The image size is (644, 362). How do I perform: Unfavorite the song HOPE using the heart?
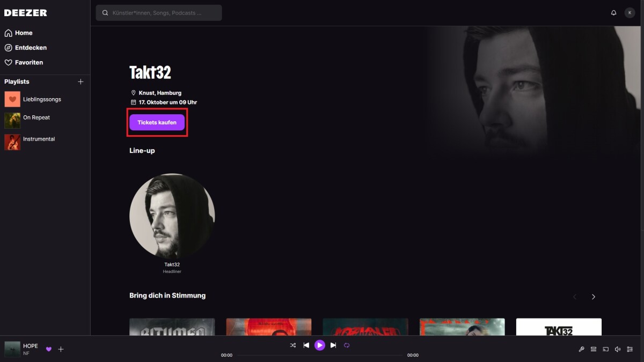[x=49, y=349]
